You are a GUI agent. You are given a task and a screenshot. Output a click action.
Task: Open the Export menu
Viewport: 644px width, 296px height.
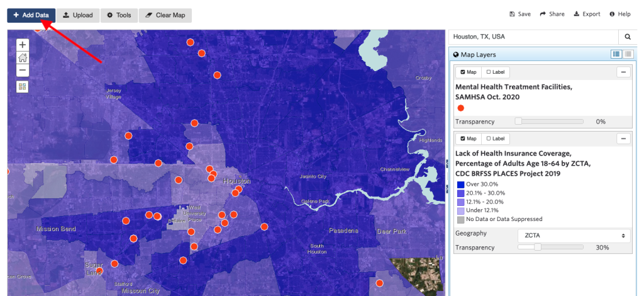[x=587, y=14]
